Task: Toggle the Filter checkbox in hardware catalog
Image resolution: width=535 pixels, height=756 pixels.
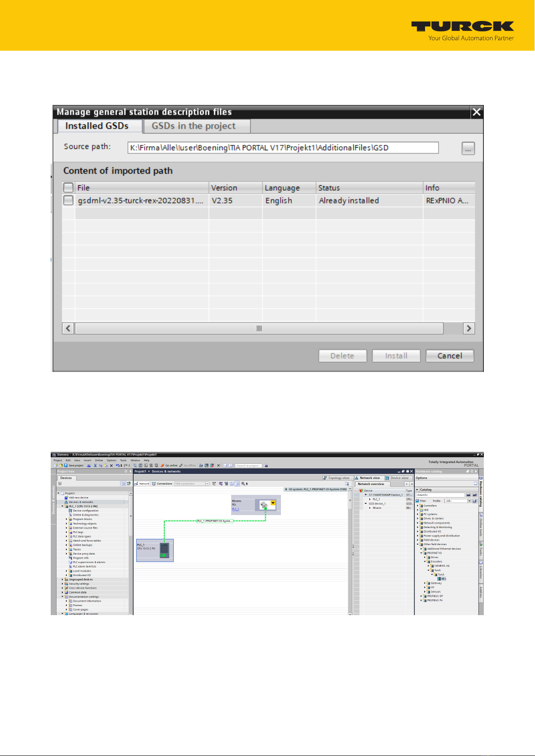Action: (x=417, y=501)
